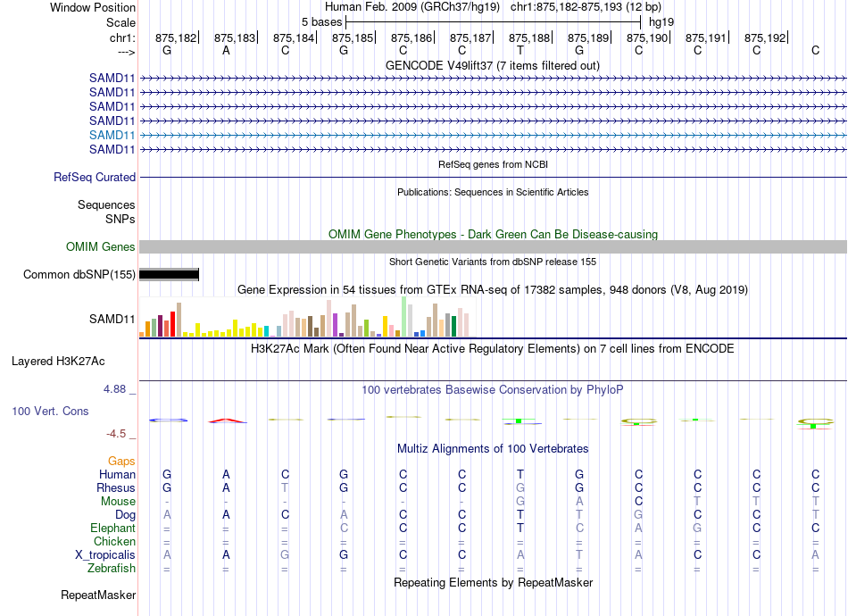Image resolution: width=848 pixels, height=616 pixels.
Task: Click the Rhesus species row label
Action: point(116,488)
